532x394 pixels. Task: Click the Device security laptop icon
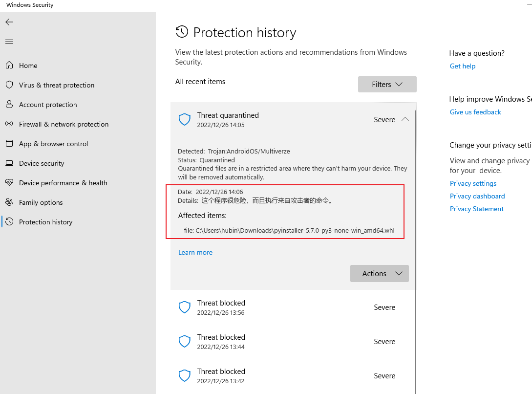click(x=9, y=163)
